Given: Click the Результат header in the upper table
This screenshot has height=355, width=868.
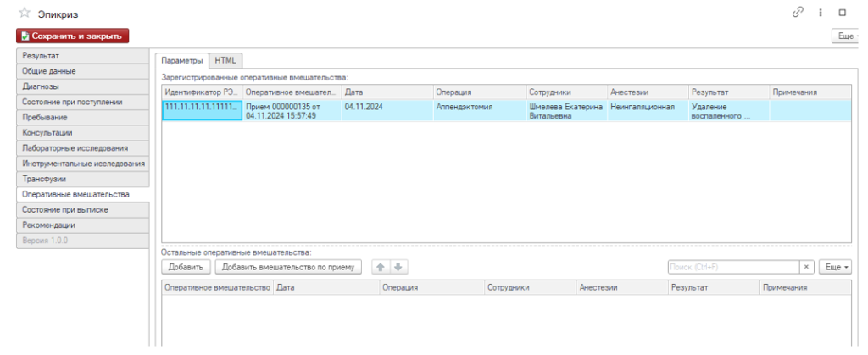Looking at the screenshot, I should coord(728,92).
